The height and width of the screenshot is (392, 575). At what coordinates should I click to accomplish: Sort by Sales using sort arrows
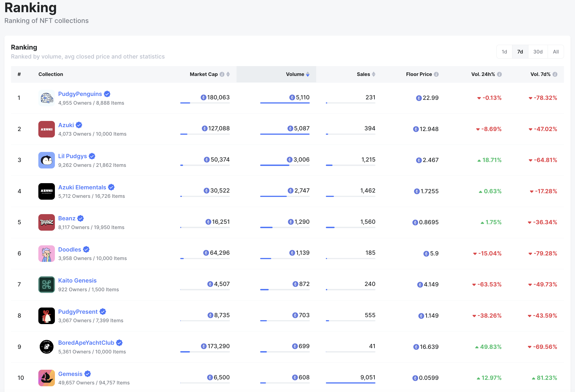tap(374, 74)
